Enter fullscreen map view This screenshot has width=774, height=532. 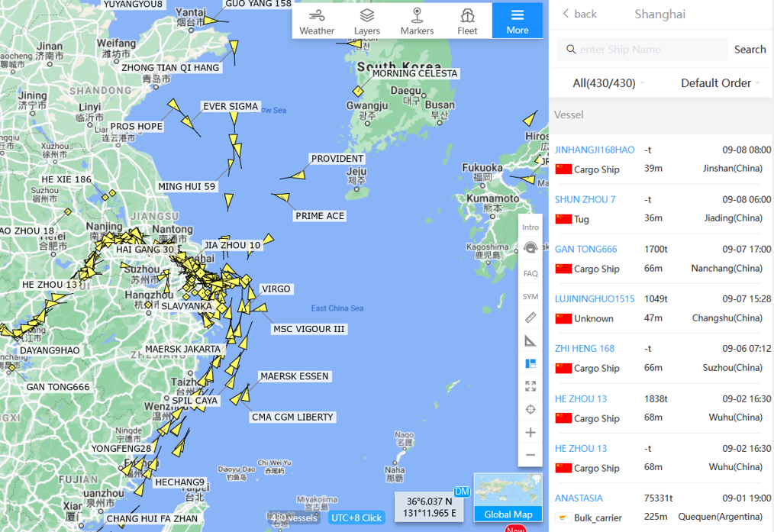pos(531,386)
